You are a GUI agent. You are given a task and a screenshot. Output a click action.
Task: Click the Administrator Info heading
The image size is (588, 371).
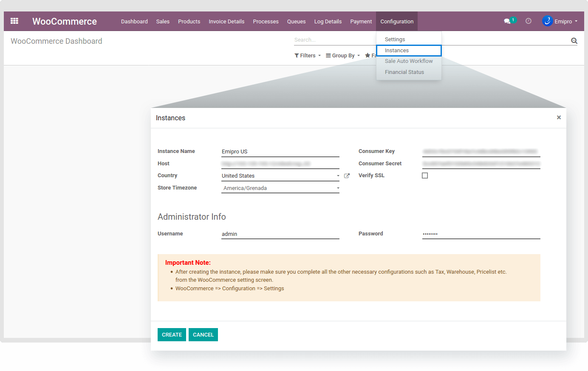click(192, 217)
